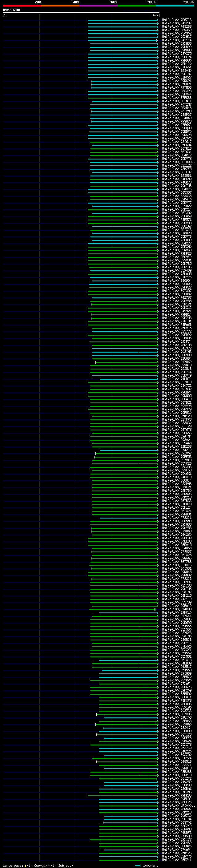This screenshot has height=868, width=197.
Task: Select the UniRef100_B7FK88 label
Action: (176, 98)
